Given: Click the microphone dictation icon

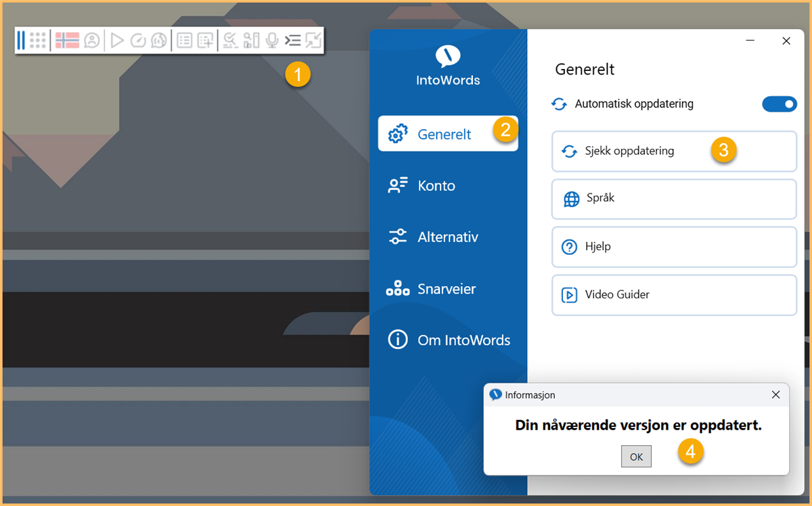Looking at the screenshot, I should point(272,41).
